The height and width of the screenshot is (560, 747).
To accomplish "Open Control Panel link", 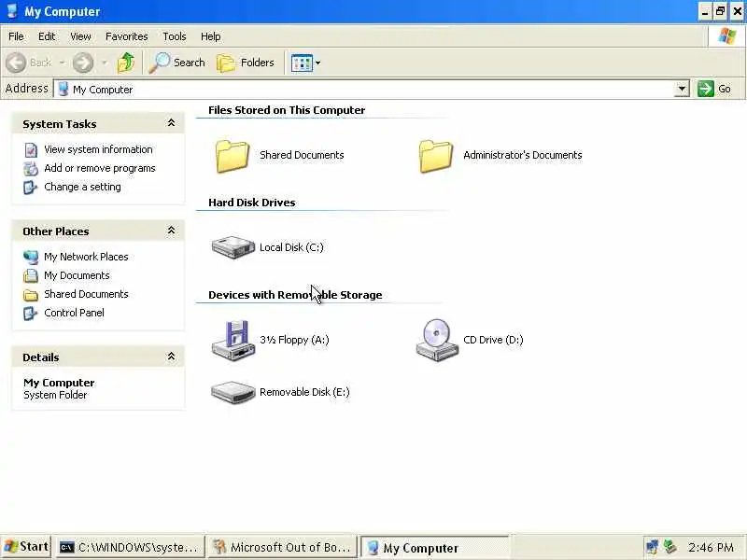I will click(x=75, y=313).
